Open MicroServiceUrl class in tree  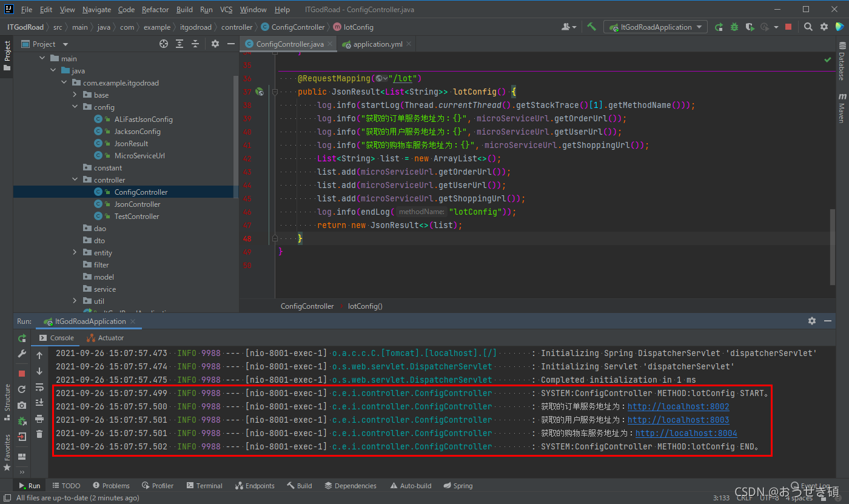click(x=139, y=156)
